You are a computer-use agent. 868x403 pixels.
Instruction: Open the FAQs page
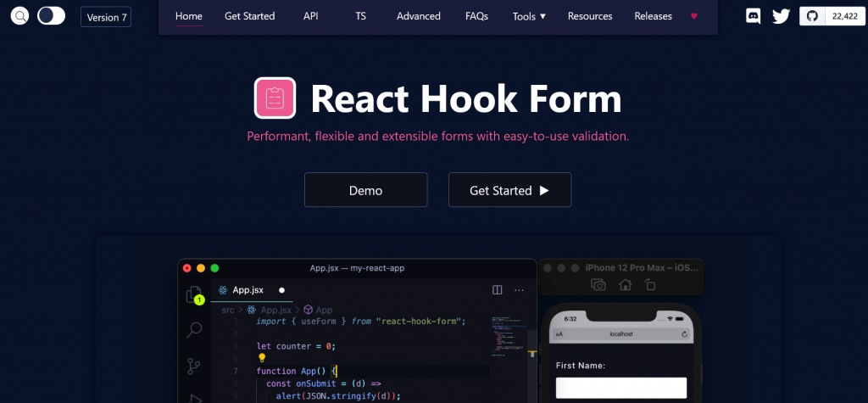tap(476, 16)
